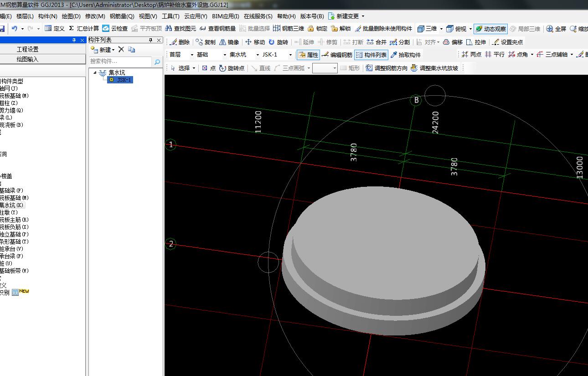Click 全屏 full screen icon

pyautogui.click(x=550, y=29)
